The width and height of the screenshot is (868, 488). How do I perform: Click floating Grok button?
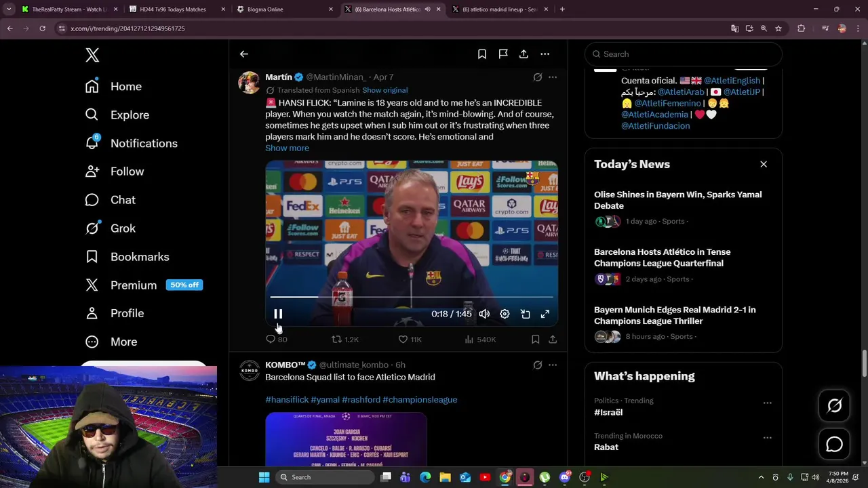pos(834,405)
